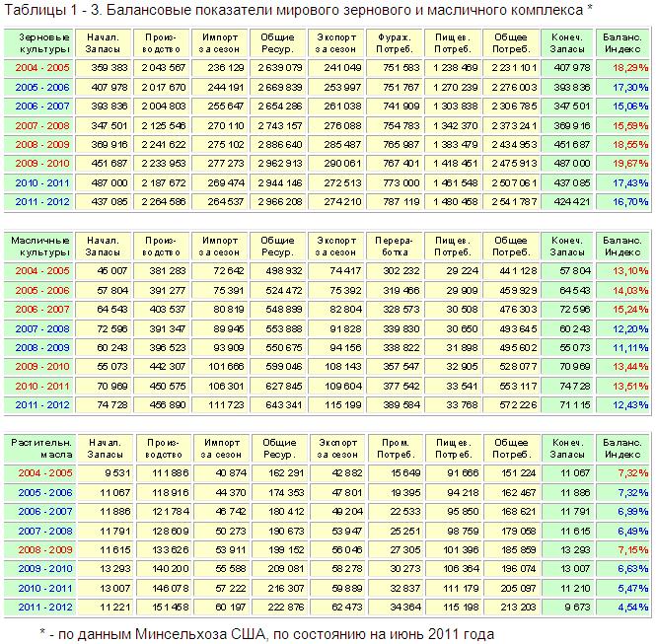
Task: Click the 2004 - 2005 row label in grain table
Action: [x=43, y=67]
